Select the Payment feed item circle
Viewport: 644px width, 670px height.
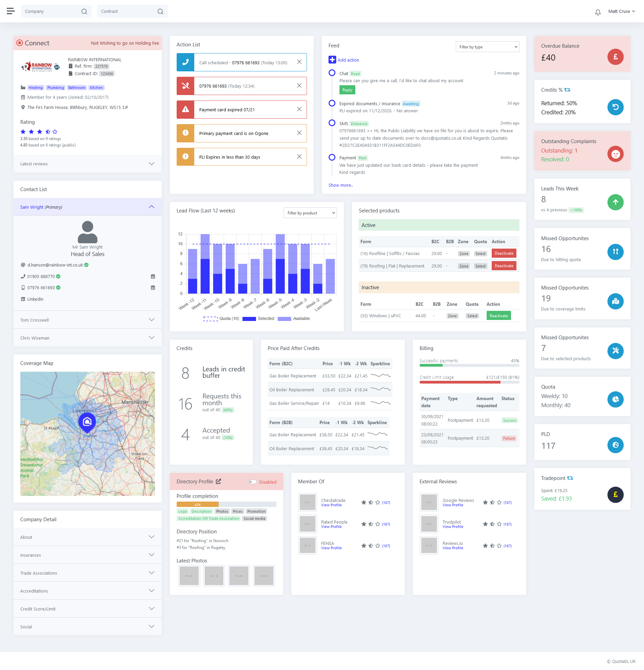[331, 158]
